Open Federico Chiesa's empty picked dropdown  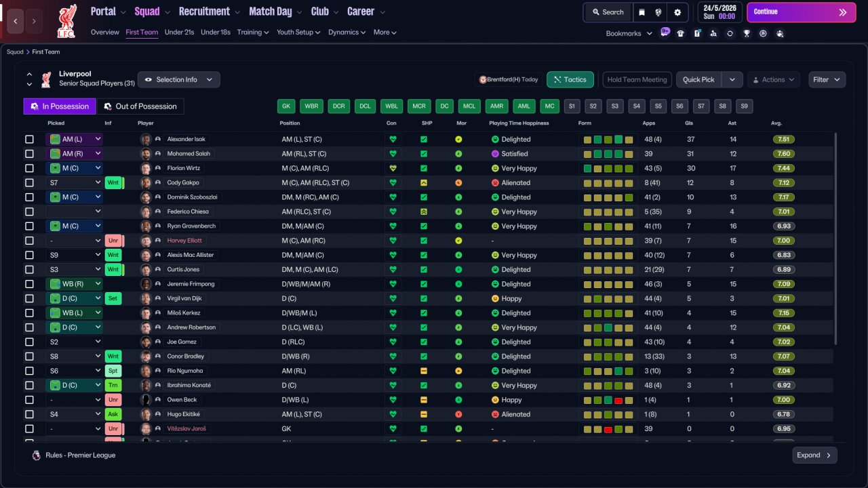click(74, 211)
